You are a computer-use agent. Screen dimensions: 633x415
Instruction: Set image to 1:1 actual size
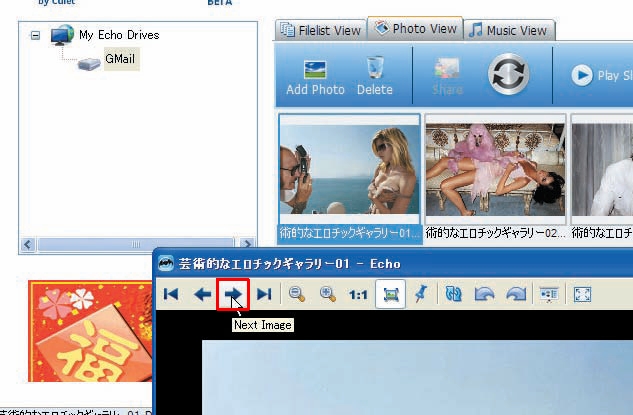[358, 295]
